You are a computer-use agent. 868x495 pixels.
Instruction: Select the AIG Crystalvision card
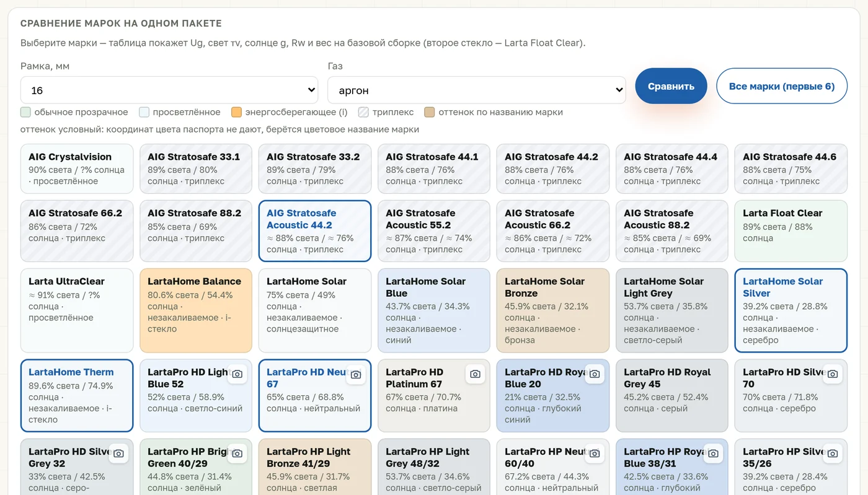77,169
